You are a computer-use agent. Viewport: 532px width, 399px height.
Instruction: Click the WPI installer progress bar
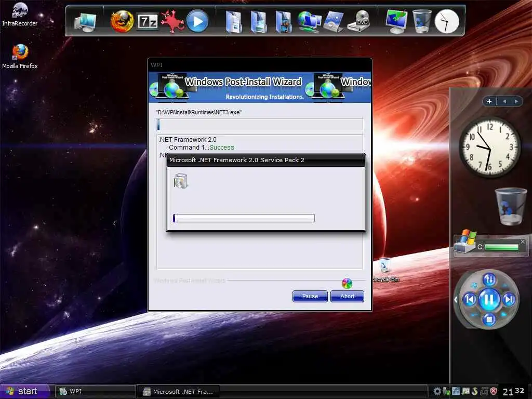(x=260, y=125)
